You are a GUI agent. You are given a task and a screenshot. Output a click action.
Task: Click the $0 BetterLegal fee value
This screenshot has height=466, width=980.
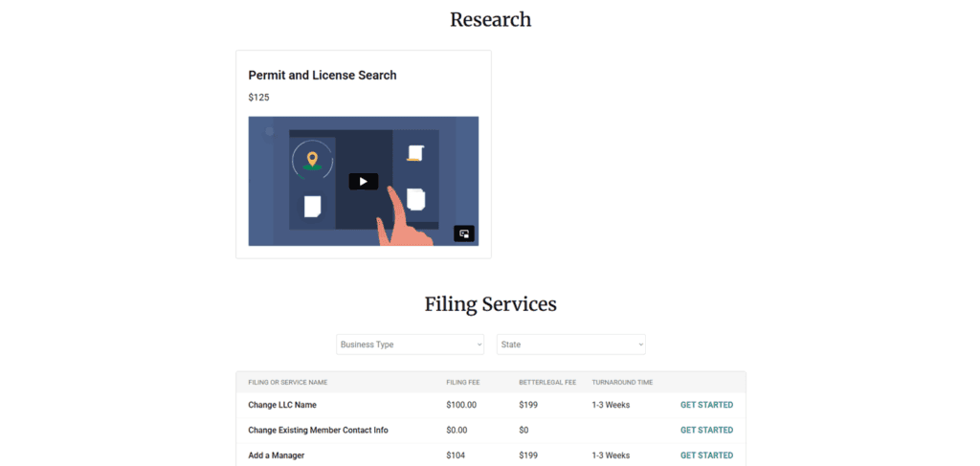(523, 430)
